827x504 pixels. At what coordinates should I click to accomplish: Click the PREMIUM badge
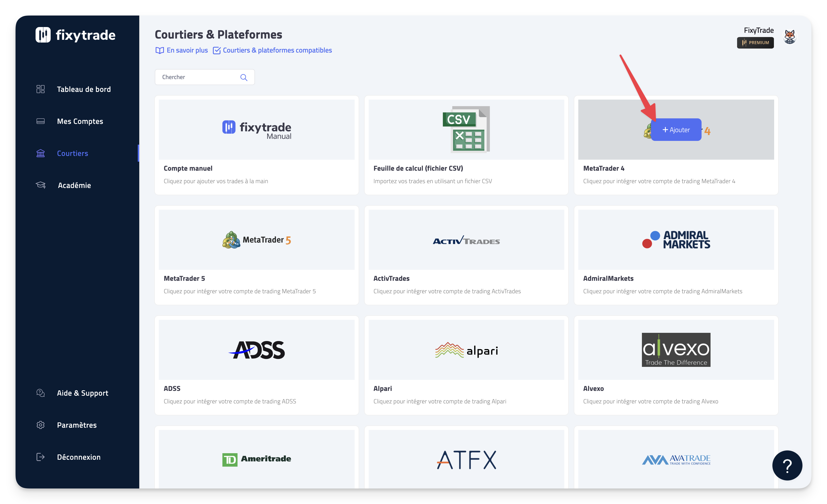pyautogui.click(x=755, y=43)
